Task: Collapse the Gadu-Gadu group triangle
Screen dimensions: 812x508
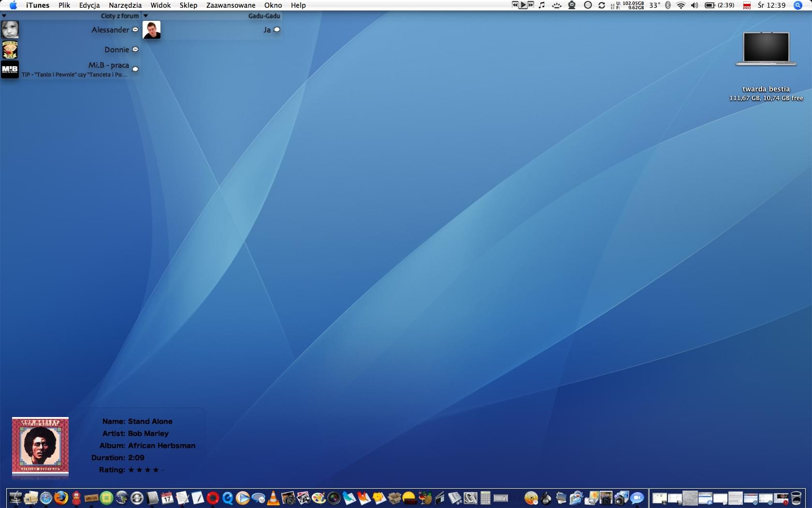Action: (x=145, y=16)
